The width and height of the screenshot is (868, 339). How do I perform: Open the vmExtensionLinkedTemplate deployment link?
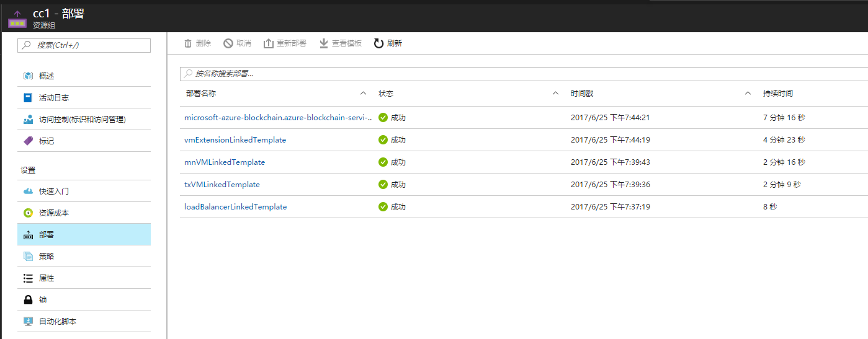point(235,140)
